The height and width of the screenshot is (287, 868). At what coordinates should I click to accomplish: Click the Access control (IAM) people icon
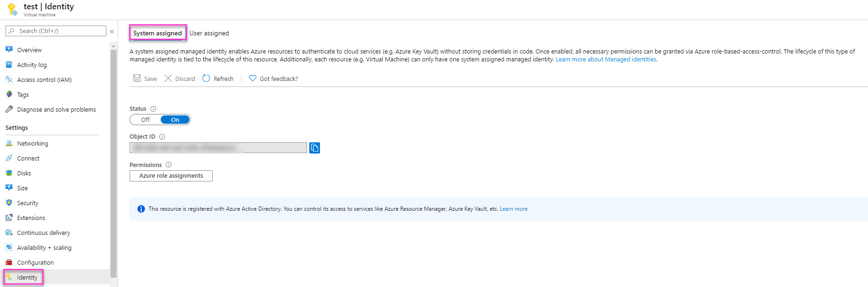pyautogui.click(x=9, y=80)
